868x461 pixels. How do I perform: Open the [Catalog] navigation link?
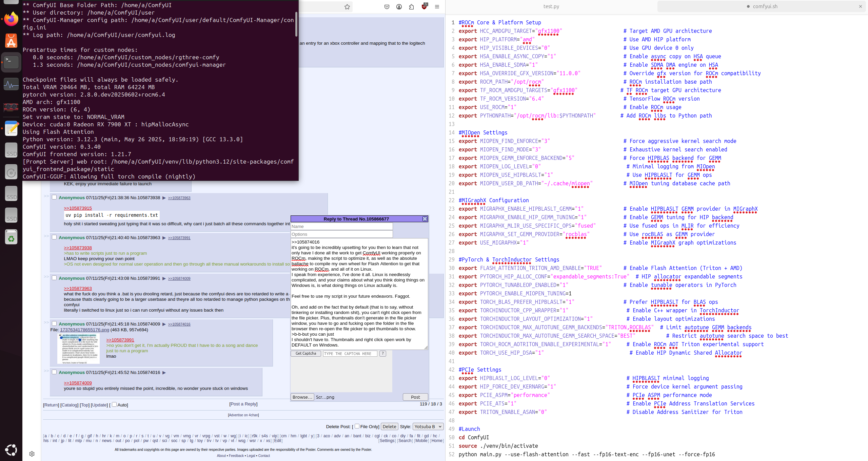tap(70, 405)
